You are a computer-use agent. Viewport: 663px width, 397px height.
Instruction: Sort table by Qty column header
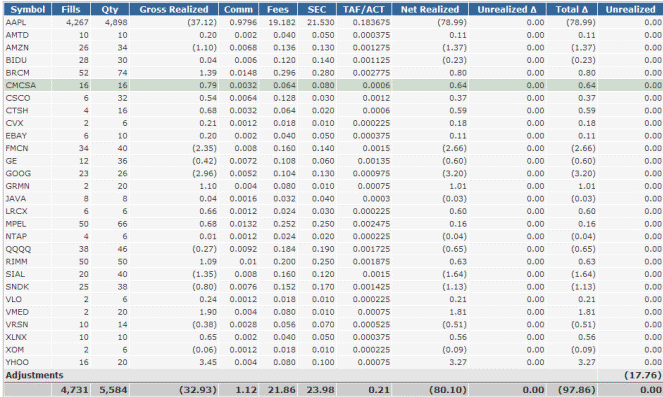[x=110, y=9]
